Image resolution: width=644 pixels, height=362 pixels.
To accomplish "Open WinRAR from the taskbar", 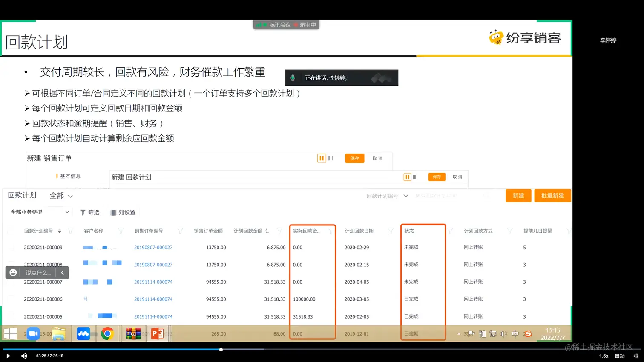I will pos(133,333).
